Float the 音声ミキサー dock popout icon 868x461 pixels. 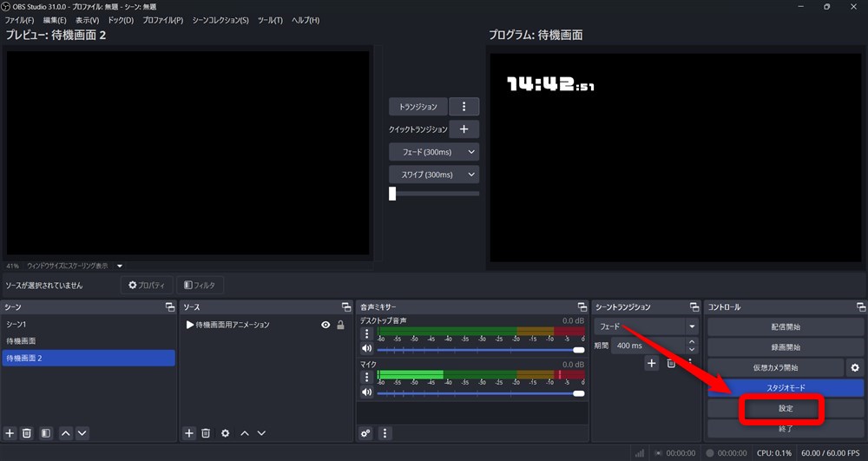click(582, 306)
